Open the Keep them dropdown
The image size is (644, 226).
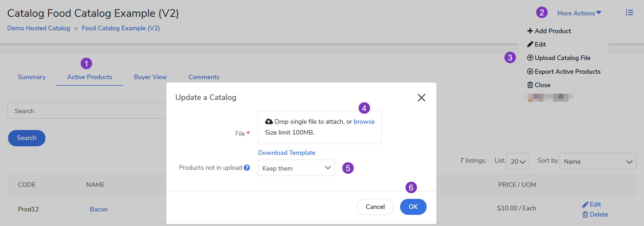tap(296, 168)
